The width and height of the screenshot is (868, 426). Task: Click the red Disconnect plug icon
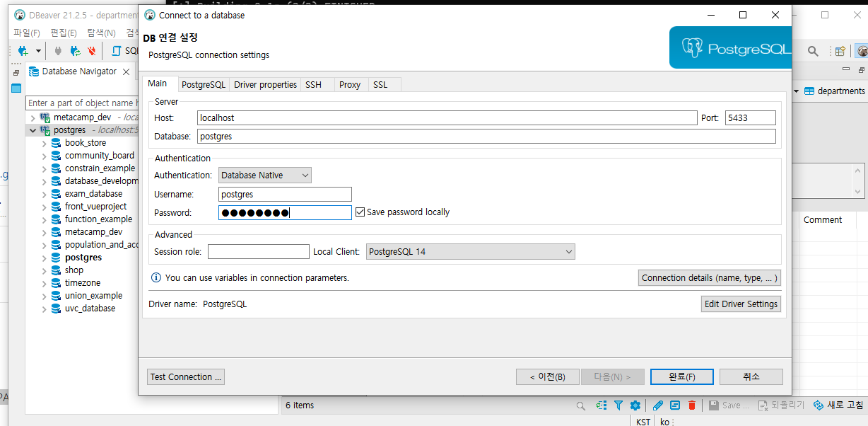coord(92,51)
